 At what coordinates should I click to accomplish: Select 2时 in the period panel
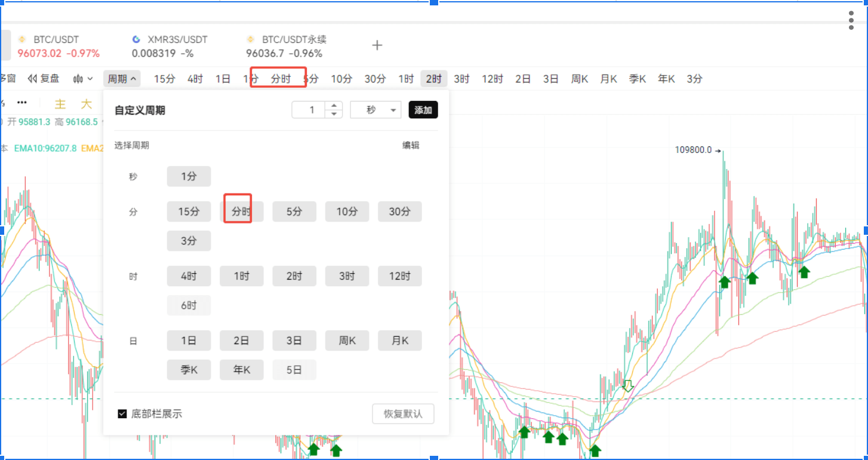click(x=294, y=276)
